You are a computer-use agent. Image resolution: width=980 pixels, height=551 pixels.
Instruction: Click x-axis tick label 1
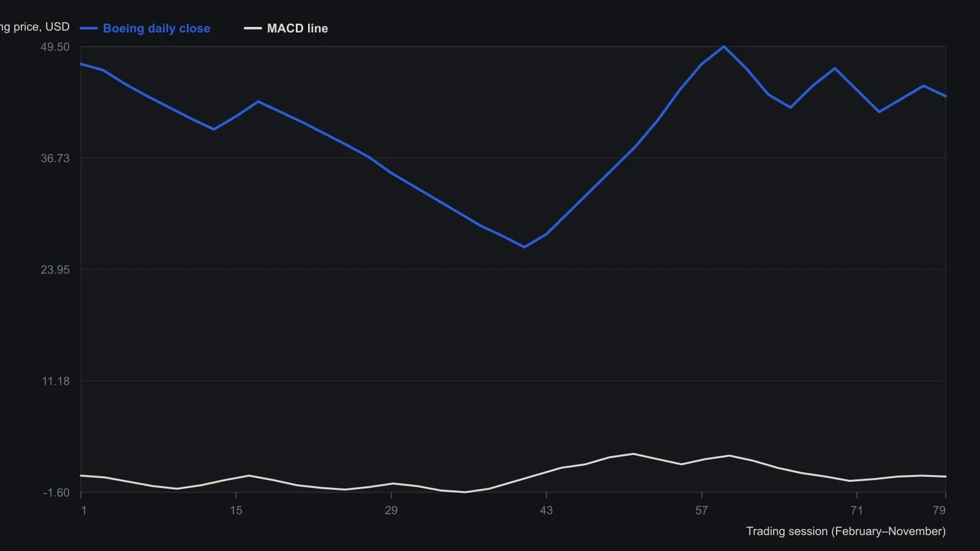coord(84,510)
